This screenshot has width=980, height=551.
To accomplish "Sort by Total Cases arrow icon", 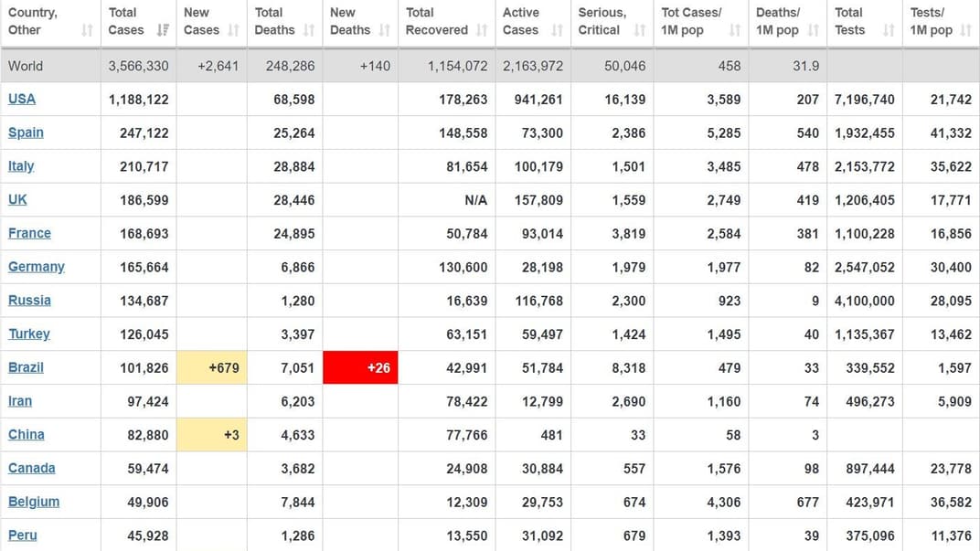I will [163, 30].
